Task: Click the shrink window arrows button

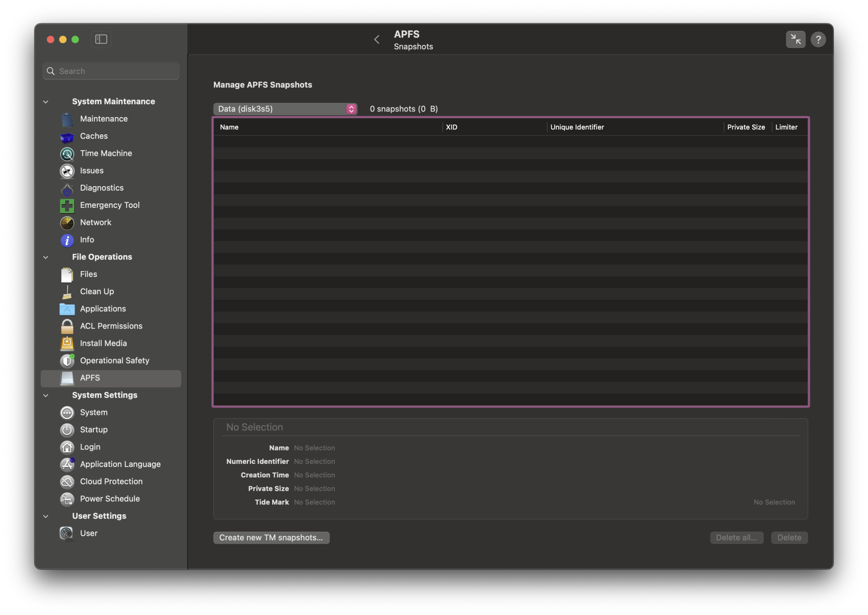Action: click(795, 39)
